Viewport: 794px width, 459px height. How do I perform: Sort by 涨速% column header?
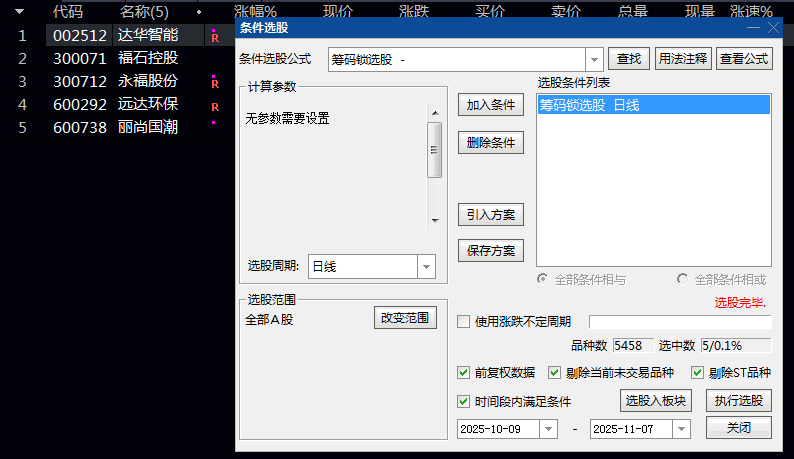pyautogui.click(x=751, y=11)
